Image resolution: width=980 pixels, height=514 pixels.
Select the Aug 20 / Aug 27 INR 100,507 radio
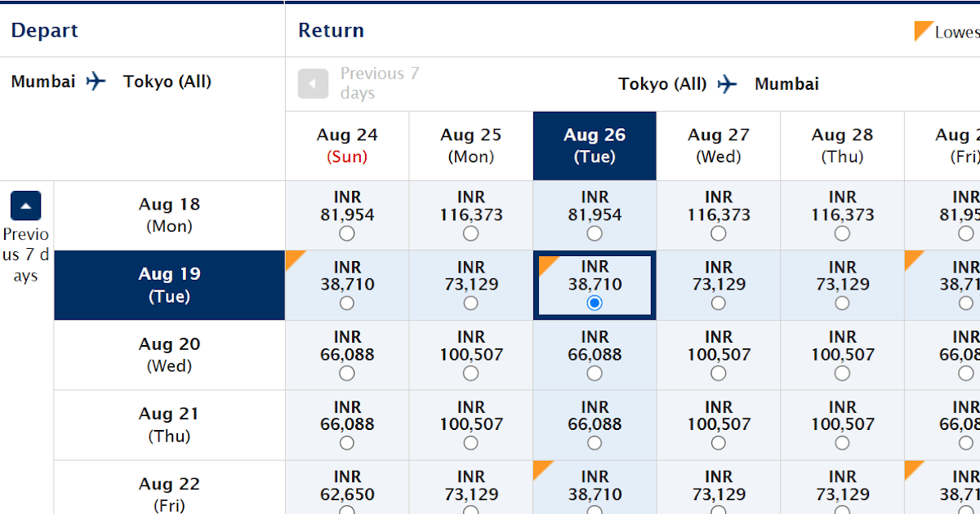click(x=718, y=373)
